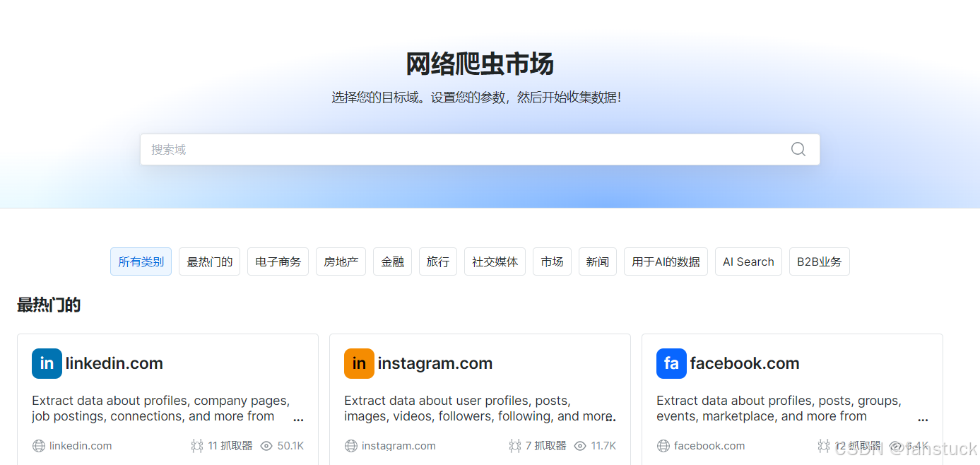Select the 最热门的 category filter tab
The height and width of the screenshot is (465, 980).
click(210, 261)
